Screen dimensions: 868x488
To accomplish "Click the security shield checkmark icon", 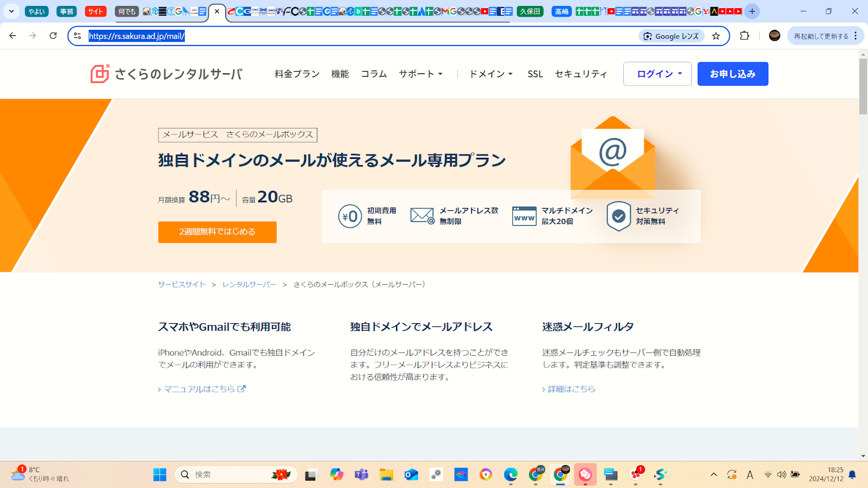I will (618, 216).
